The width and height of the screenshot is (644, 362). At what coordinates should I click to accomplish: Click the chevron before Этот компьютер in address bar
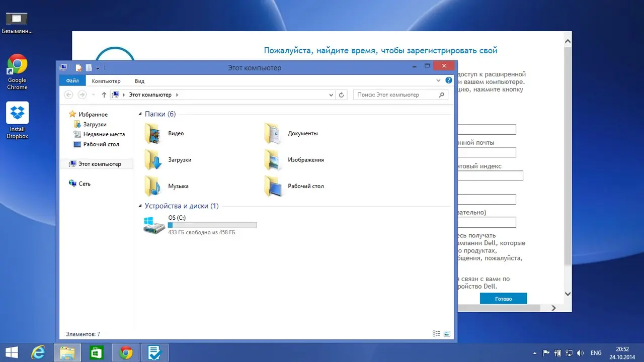pos(124,95)
